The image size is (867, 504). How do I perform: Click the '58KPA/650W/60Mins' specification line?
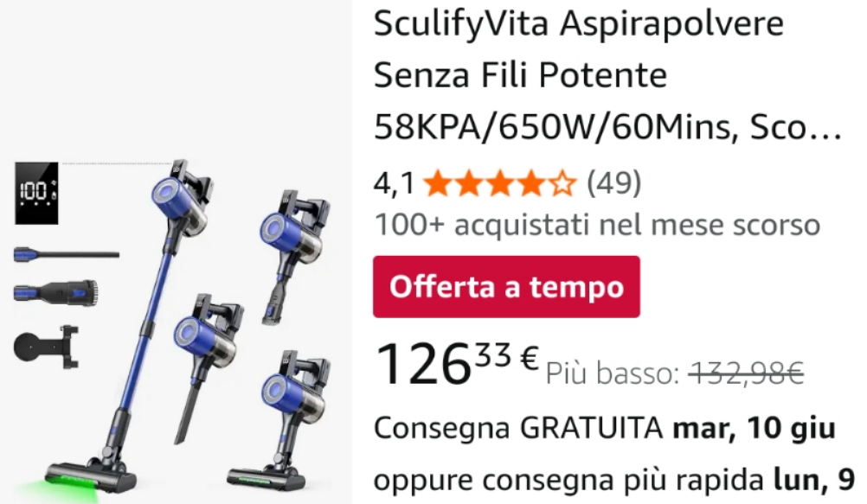tap(556, 126)
